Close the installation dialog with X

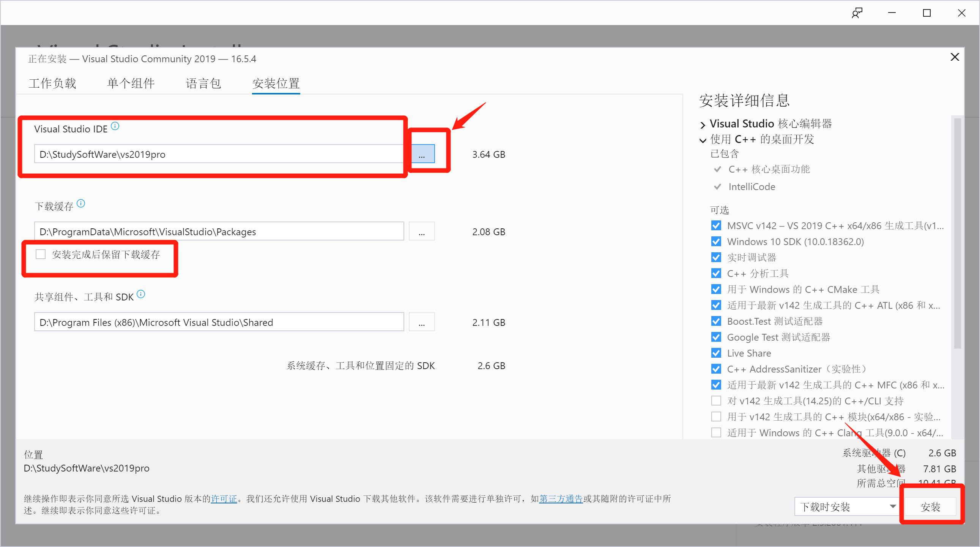pos(955,57)
